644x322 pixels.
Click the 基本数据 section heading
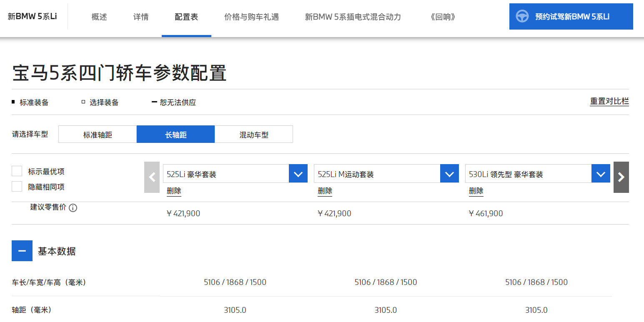tap(57, 251)
